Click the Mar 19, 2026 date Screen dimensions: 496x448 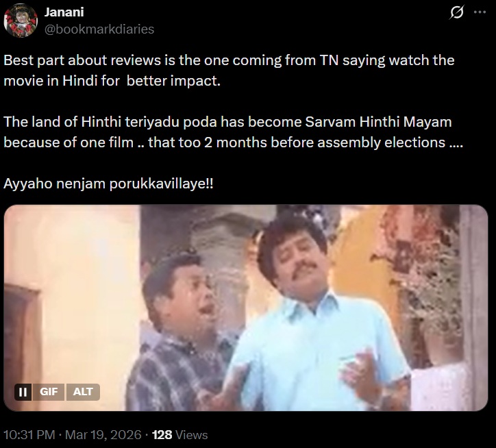[x=103, y=435]
